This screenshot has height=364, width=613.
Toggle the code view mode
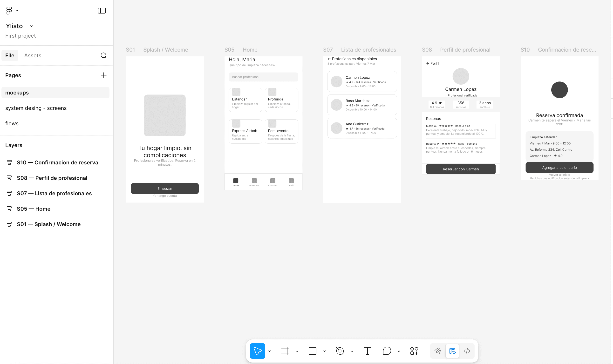point(467,351)
